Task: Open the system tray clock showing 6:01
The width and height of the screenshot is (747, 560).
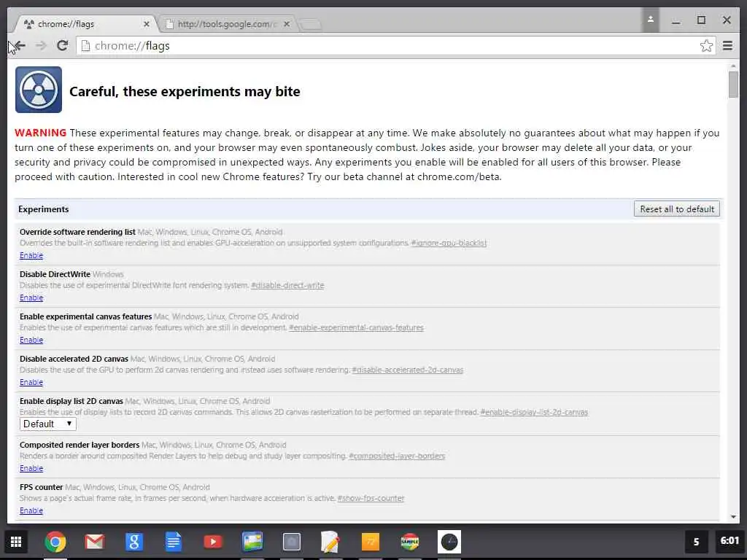Action: click(729, 541)
